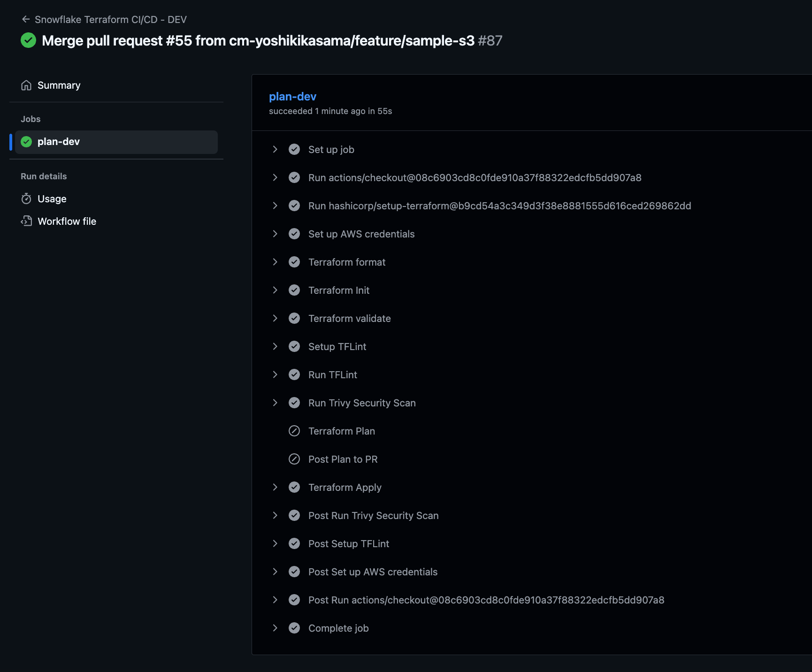Open the Usage run details
Image resolution: width=812 pixels, height=672 pixels.
[52, 199]
